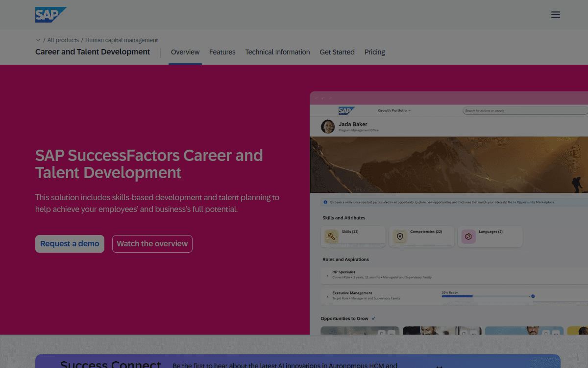The image size is (588, 368).
Task: Open Human capital management breadcrumb link
Action: 122,40
